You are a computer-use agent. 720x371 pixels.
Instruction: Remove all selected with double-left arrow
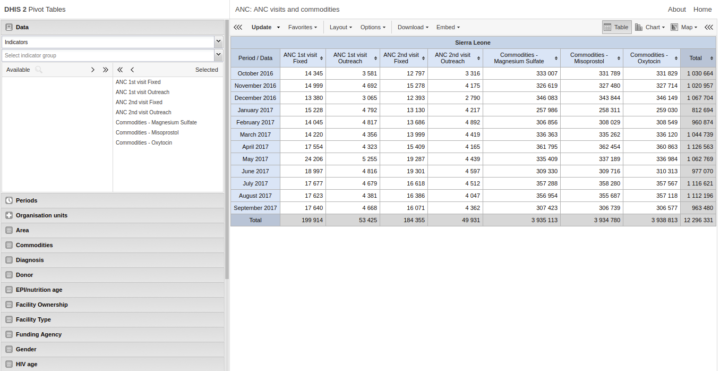(x=120, y=70)
